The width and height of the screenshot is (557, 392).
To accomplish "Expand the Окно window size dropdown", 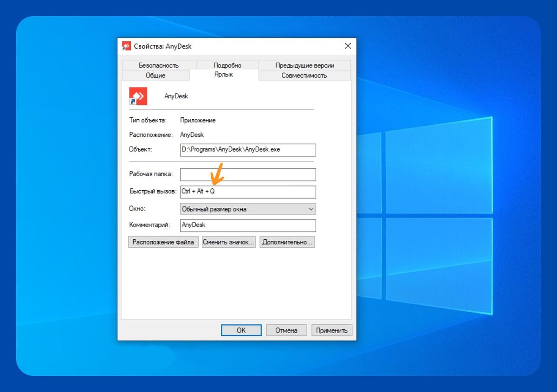I will 248,209.
